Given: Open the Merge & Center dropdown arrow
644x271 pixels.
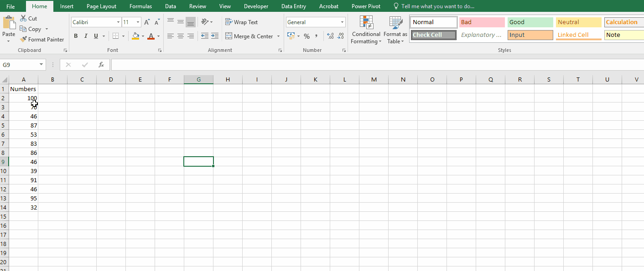Looking at the screenshot, I should coord(278,36).
